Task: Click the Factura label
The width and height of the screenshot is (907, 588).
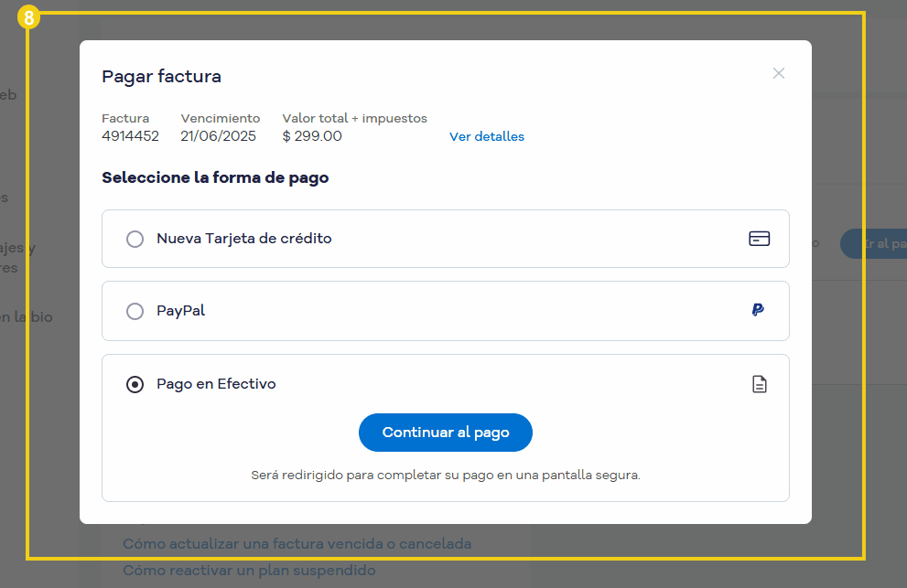Action: click(x=125, y=119)
